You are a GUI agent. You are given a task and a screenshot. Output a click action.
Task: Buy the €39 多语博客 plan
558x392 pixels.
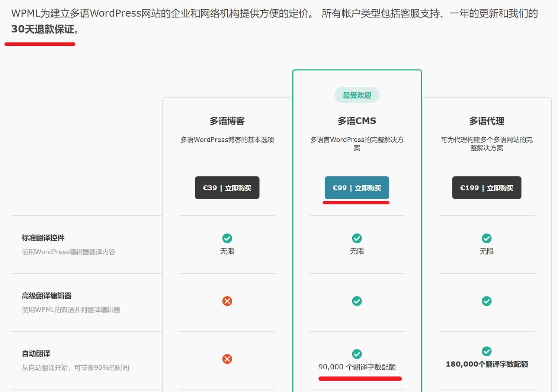(x=227, y=188)
